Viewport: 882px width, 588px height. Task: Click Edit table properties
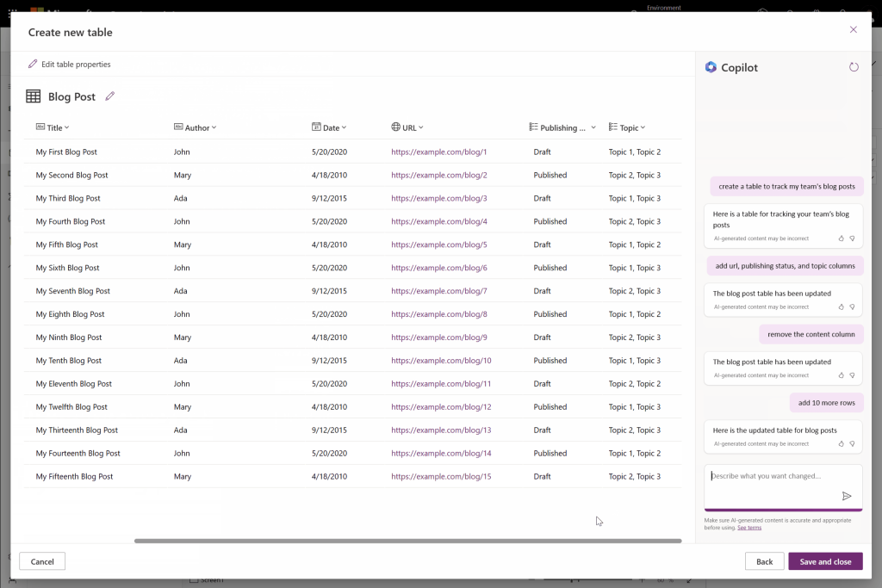(x=70, y=64)
